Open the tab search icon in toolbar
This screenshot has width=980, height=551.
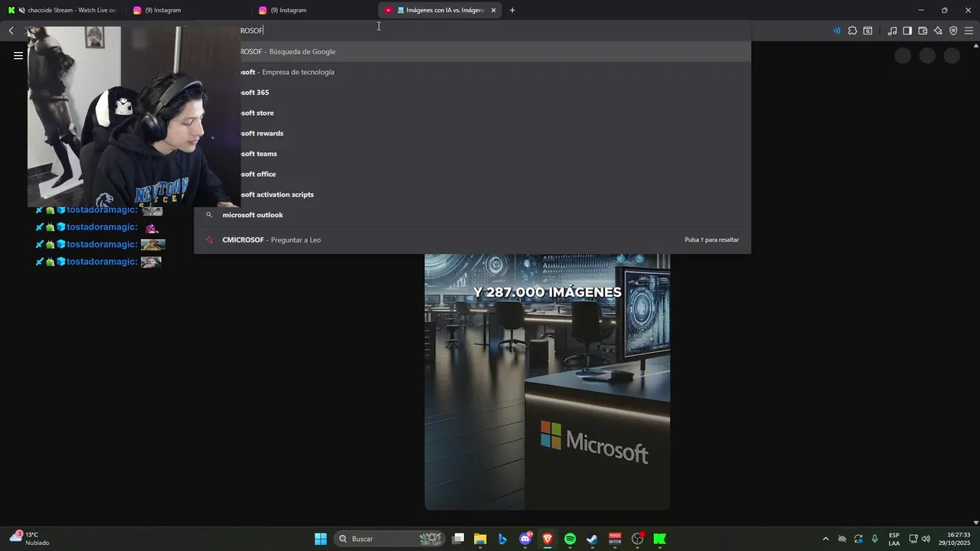coord(867,31)
